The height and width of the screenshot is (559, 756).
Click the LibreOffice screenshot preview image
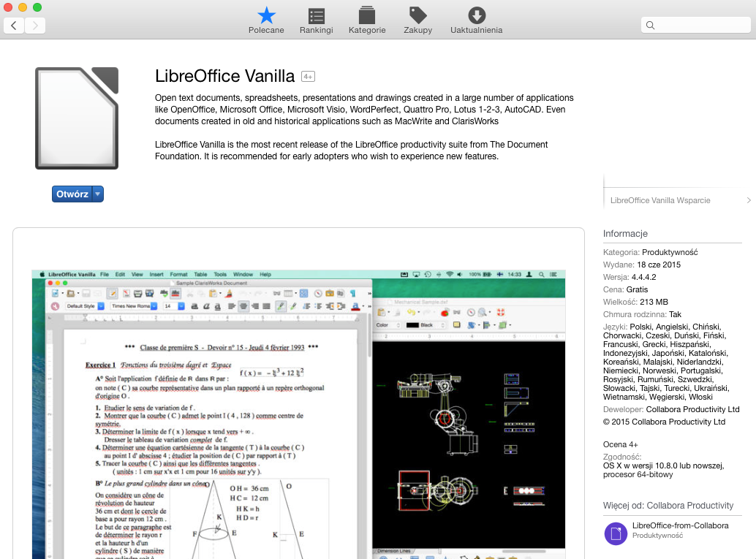pos(298,414)
